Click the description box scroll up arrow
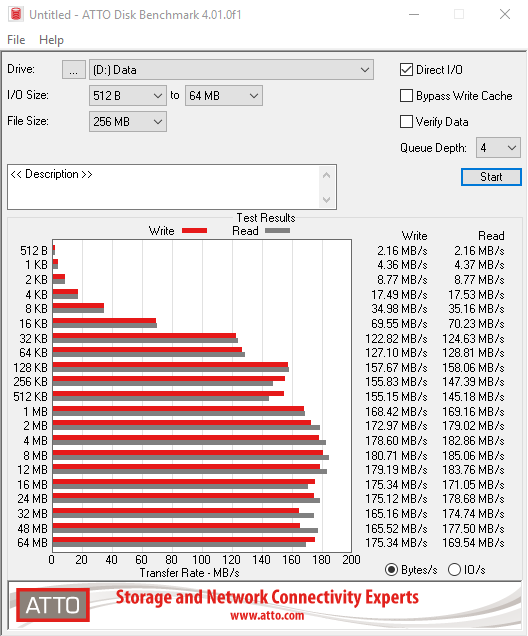 click(326, 176)
